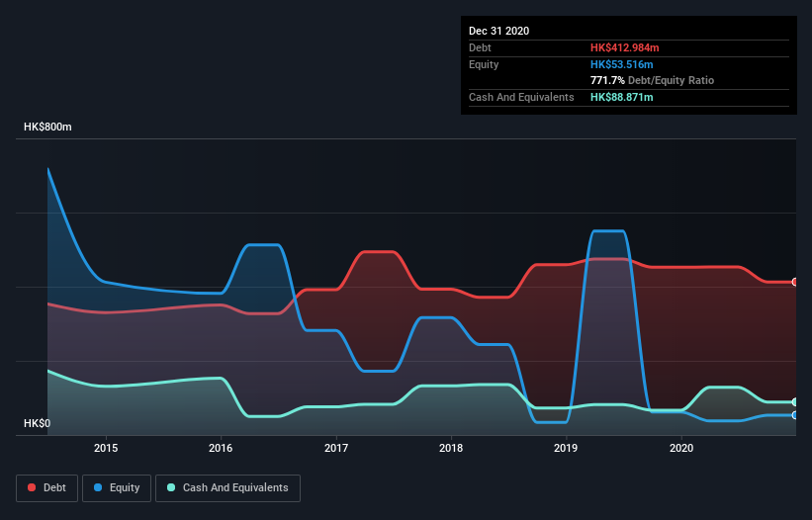This screenshot has width=812, height=520.
Task: Click the 2016 x-axis label
Action: [221, 448]
